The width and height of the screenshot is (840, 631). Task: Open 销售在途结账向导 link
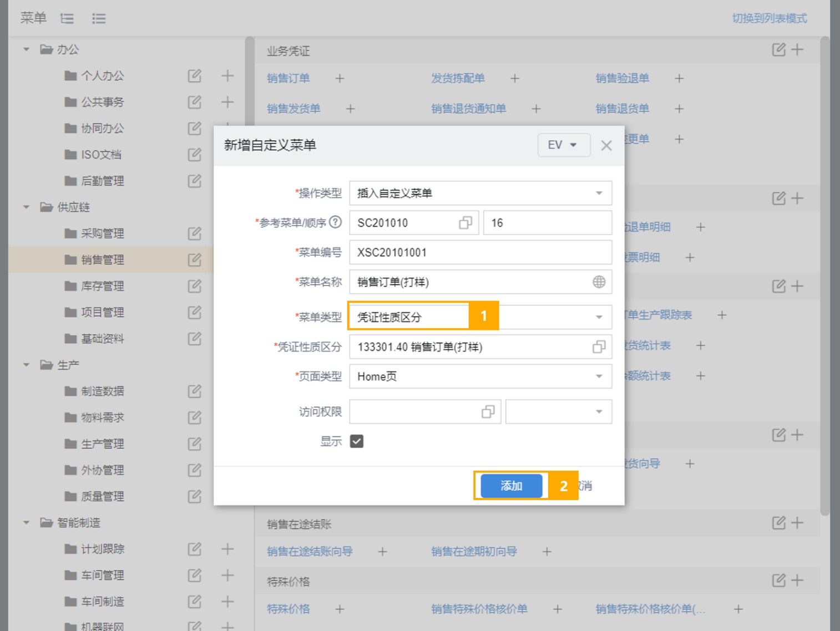310,551
